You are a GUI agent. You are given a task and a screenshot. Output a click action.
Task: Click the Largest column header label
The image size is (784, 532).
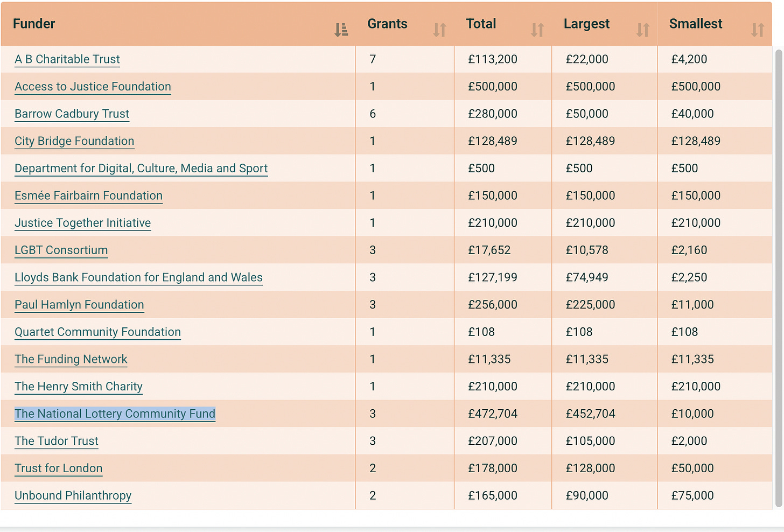point(586,24)
